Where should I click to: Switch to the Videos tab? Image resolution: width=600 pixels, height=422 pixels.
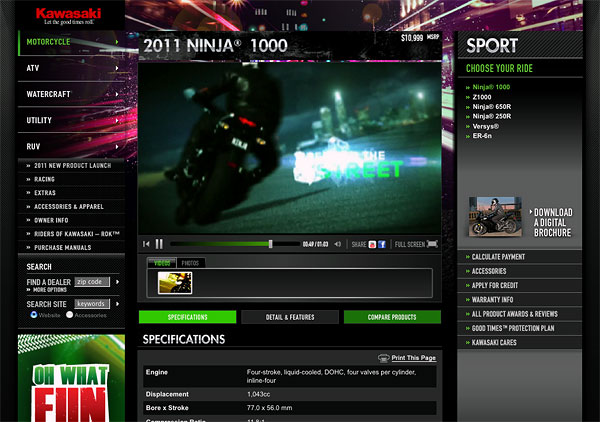(162, 263)
